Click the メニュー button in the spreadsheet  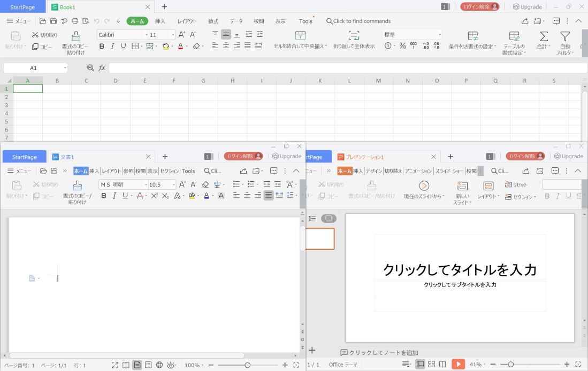point(18,21)
